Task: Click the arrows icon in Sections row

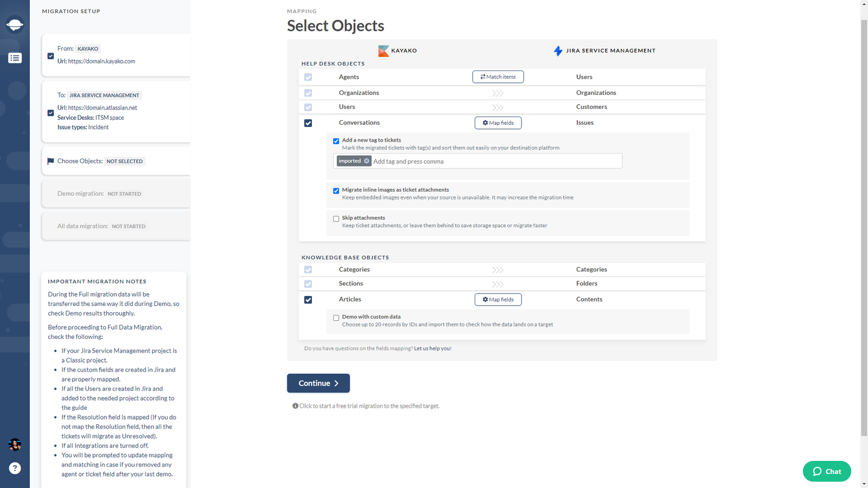Action: coord(497,284)
